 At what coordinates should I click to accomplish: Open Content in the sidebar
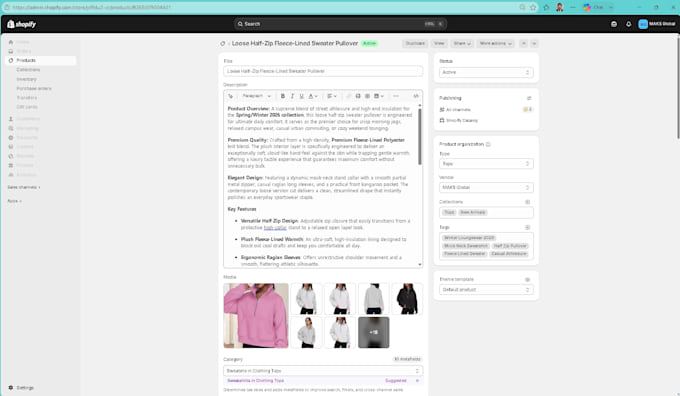pos(25,147)
